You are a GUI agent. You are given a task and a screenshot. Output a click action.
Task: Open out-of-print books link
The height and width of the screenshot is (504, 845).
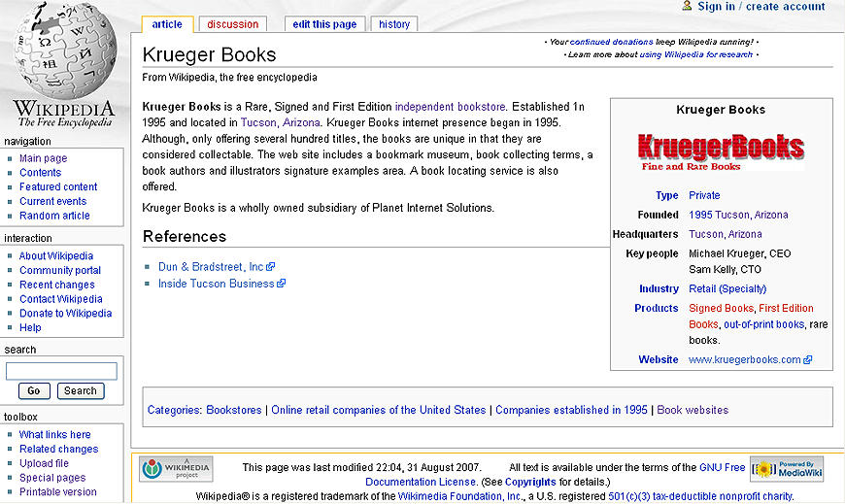pos(763,324)
